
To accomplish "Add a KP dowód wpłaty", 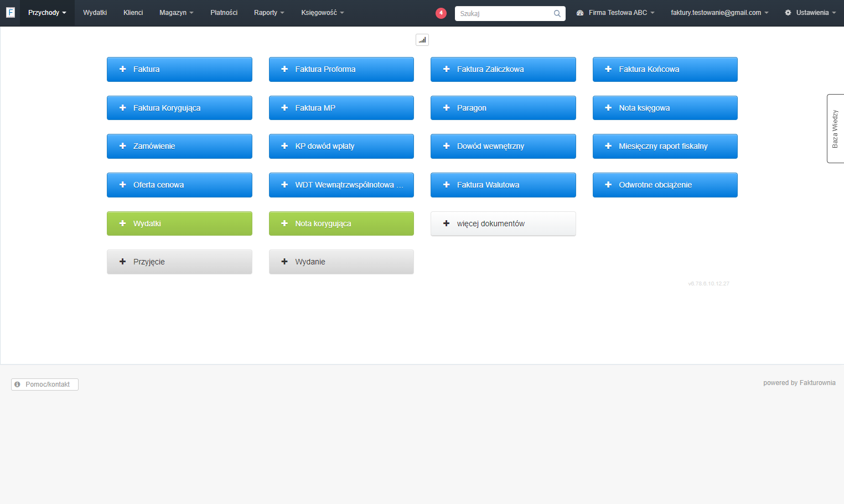I will tap(341, 146).
